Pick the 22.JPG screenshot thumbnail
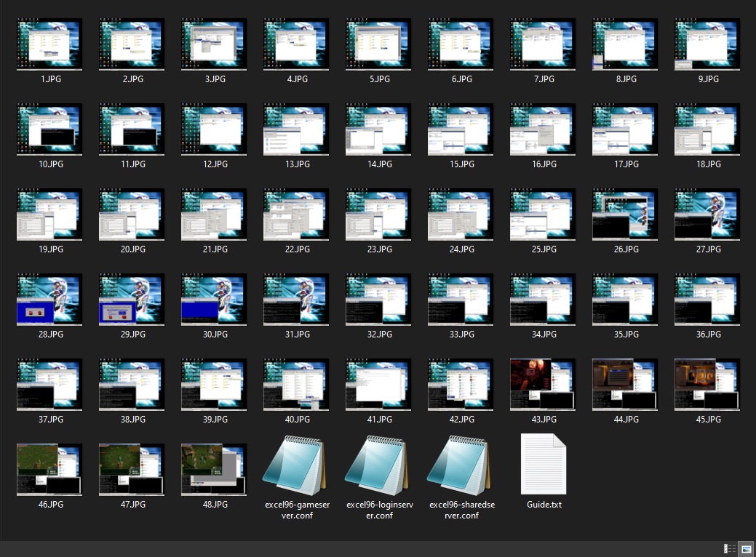 [x=296, y=215]
